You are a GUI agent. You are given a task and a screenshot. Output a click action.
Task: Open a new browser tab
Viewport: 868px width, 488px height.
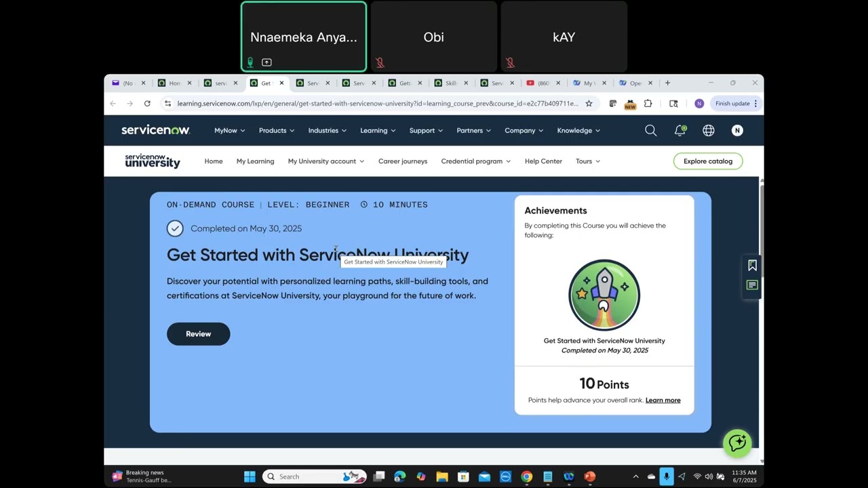tap(667, 83)
